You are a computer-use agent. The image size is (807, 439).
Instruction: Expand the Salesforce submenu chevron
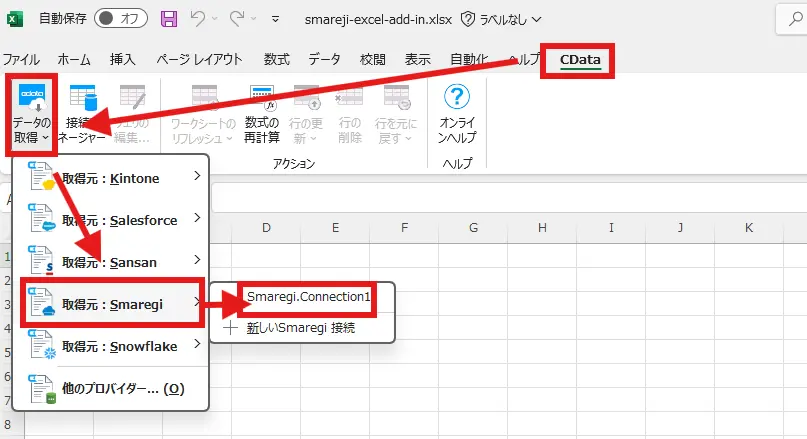[197, 218]
